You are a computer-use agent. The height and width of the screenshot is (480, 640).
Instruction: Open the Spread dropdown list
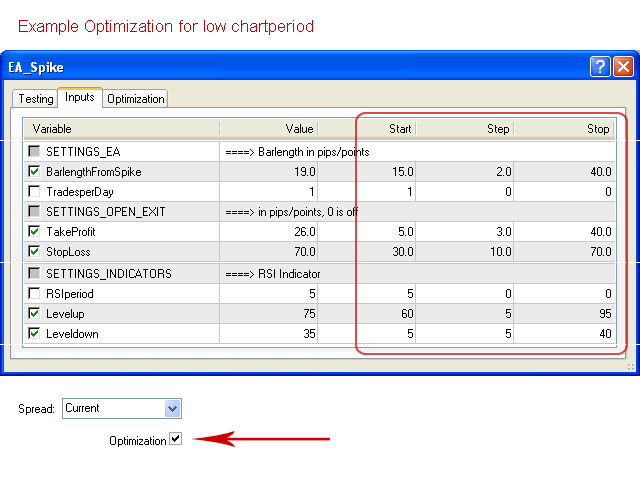click(172, 408)
